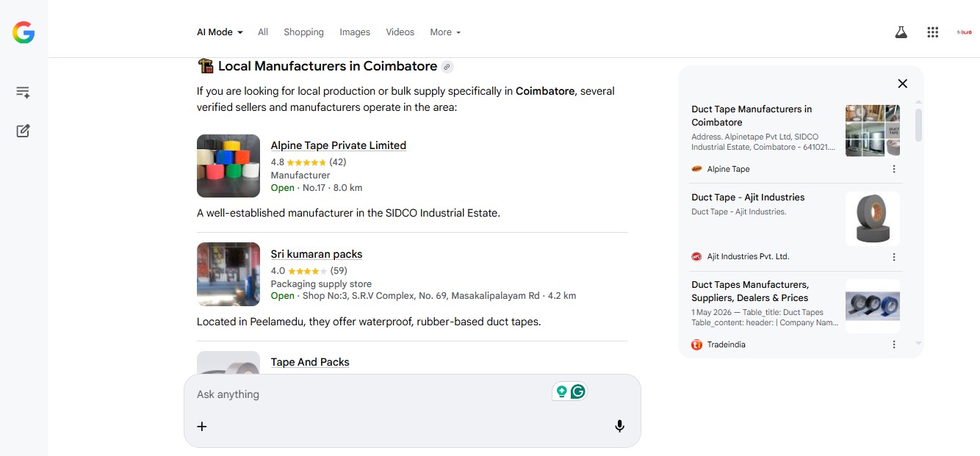This screenshot has width=980, height=456.
Task: Click the green Grammarly G icon
Action: (578, 391)
